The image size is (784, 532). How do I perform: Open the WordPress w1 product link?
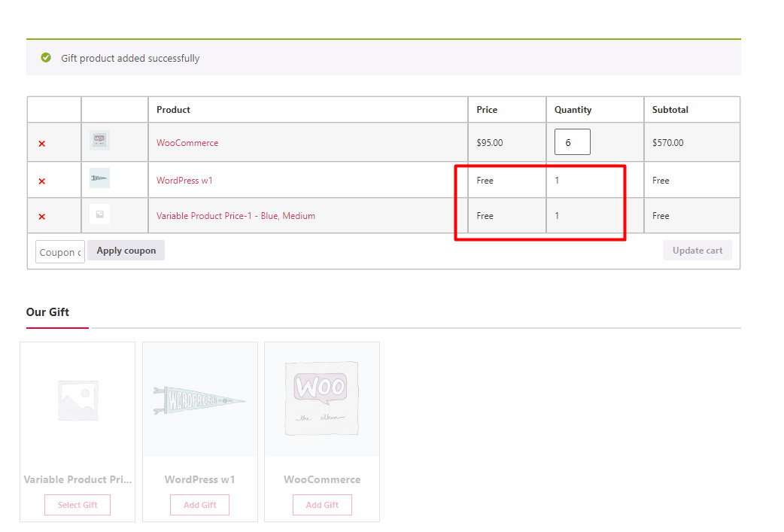[184, 181]
